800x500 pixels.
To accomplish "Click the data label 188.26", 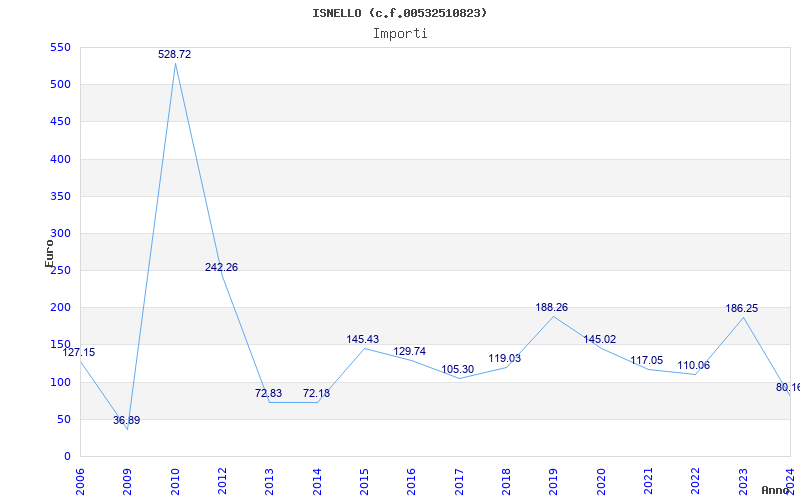I will (552, 308).
